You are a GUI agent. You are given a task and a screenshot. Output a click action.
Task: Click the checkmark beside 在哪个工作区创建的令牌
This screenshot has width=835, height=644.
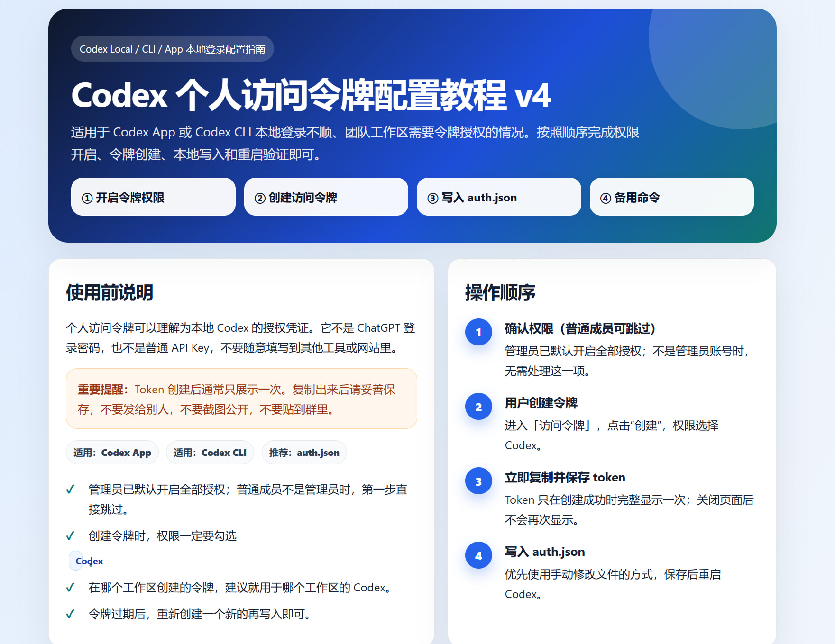(x=70, y=588)
